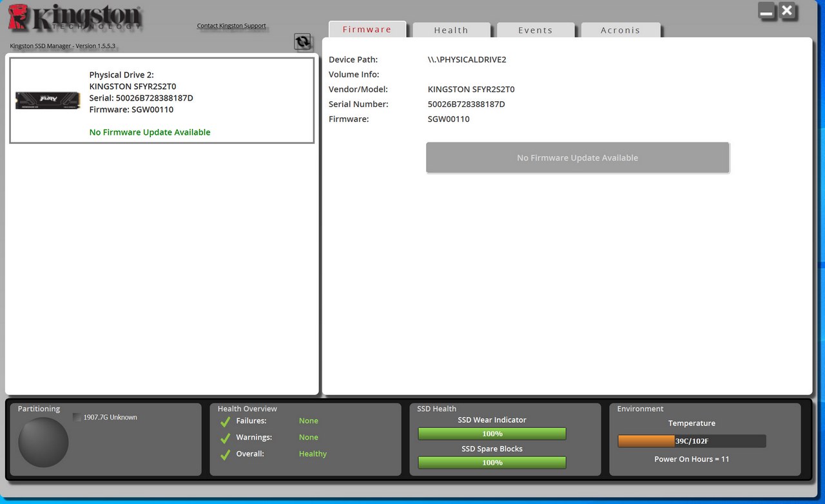Click the Volume Info label
The width and height of the screenshot is (825, 504).
click(x=354, y=75)
